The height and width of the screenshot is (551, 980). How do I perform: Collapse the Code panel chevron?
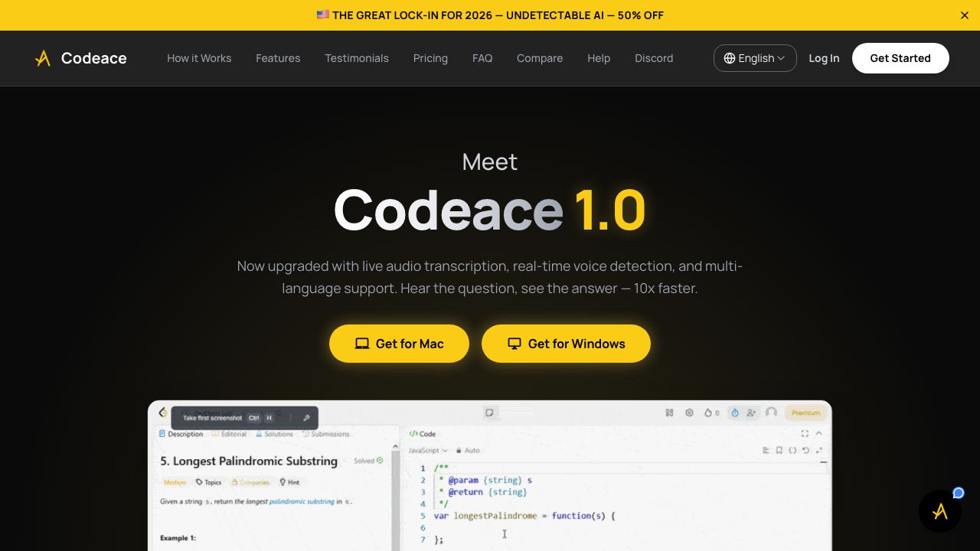(818, 434)
